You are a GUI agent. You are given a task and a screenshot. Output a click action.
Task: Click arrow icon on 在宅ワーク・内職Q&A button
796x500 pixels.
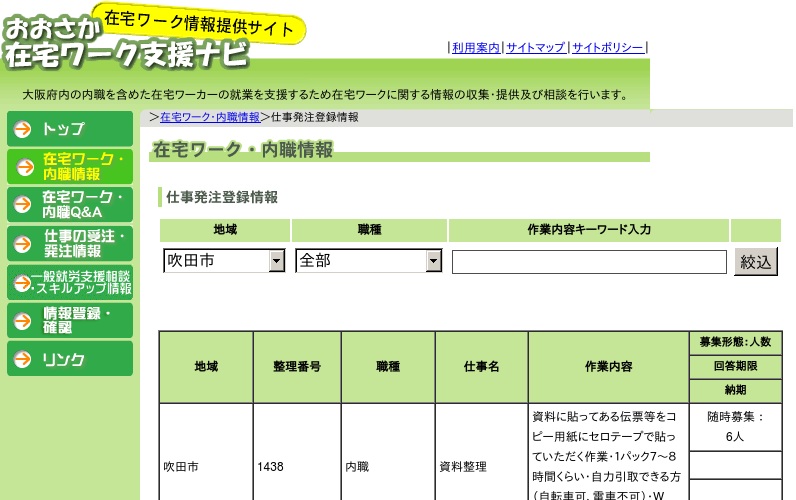click(x=22, y=204)
